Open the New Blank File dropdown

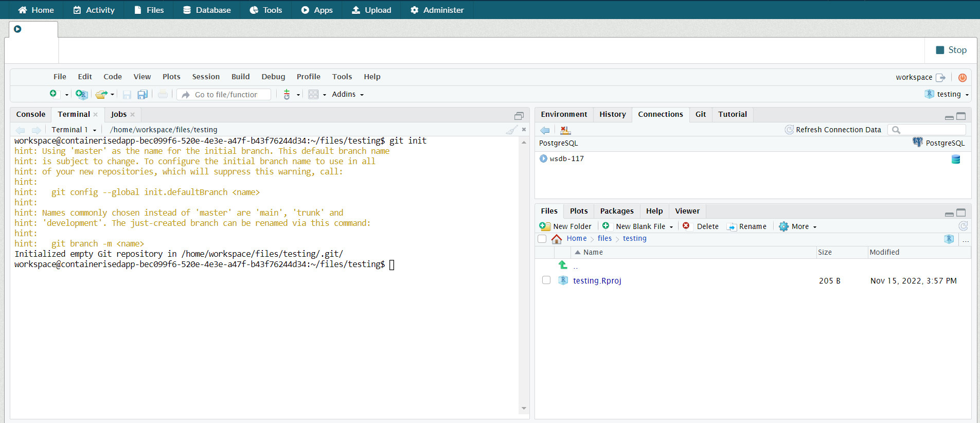(671, 227)
